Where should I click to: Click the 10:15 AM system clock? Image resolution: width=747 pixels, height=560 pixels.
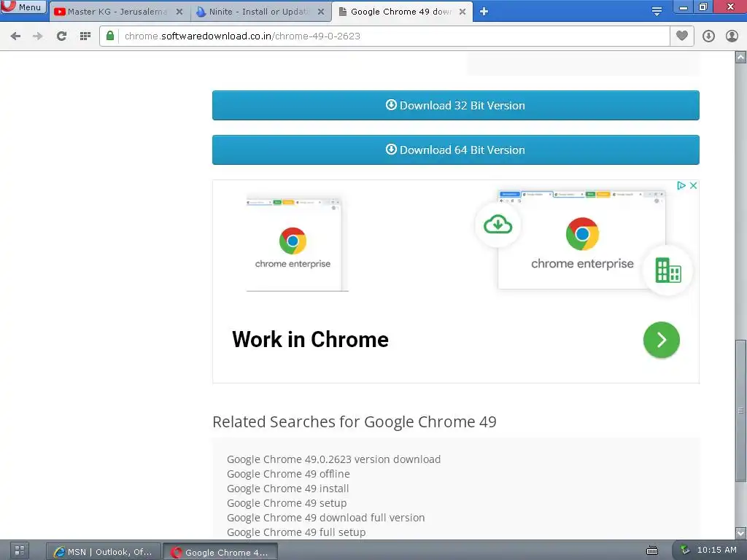tap(716, 550)
